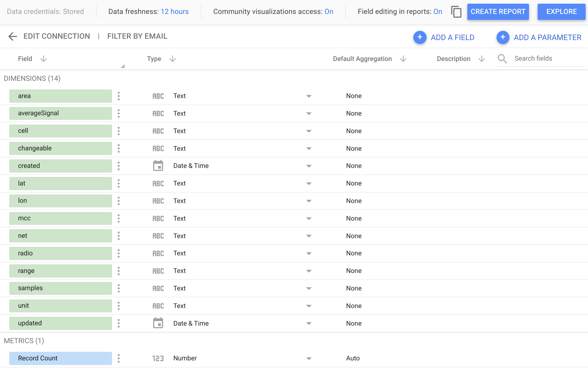Select Edit Connection
The height and width of the screenshot is (369, 588).
pyautogui.click(x=57, y=36)
